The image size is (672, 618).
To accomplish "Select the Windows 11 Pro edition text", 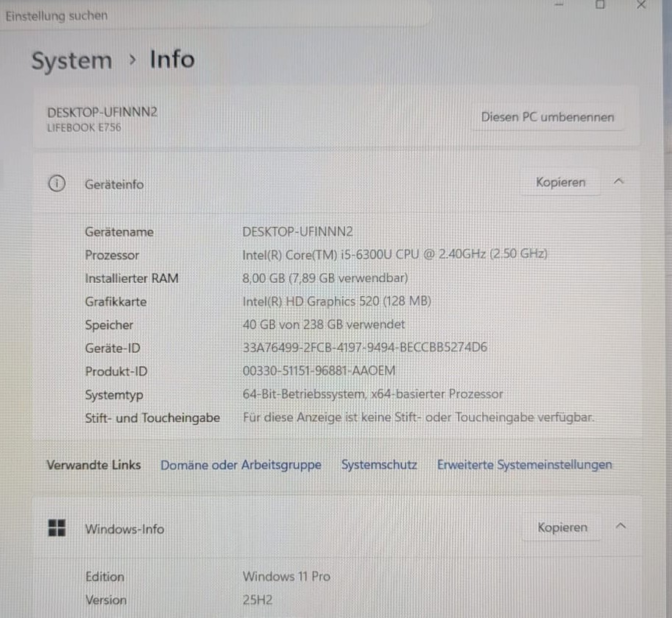I will [286, 577].
